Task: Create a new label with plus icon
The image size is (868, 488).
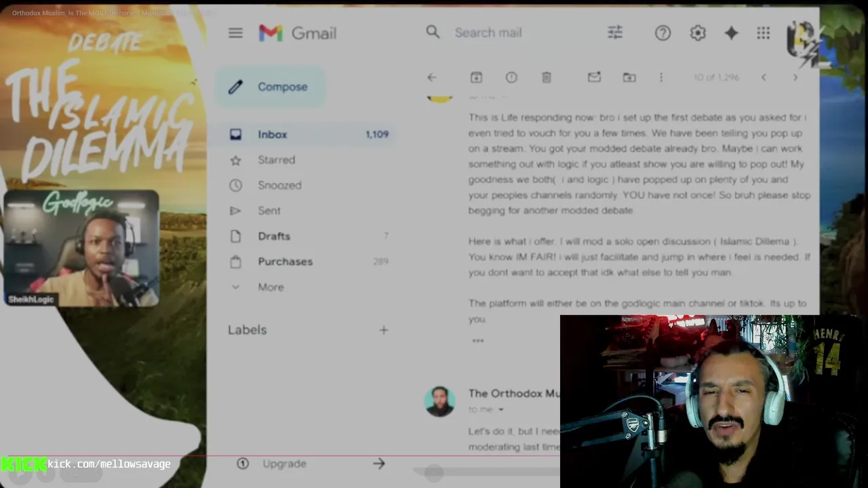Action: 384,330
